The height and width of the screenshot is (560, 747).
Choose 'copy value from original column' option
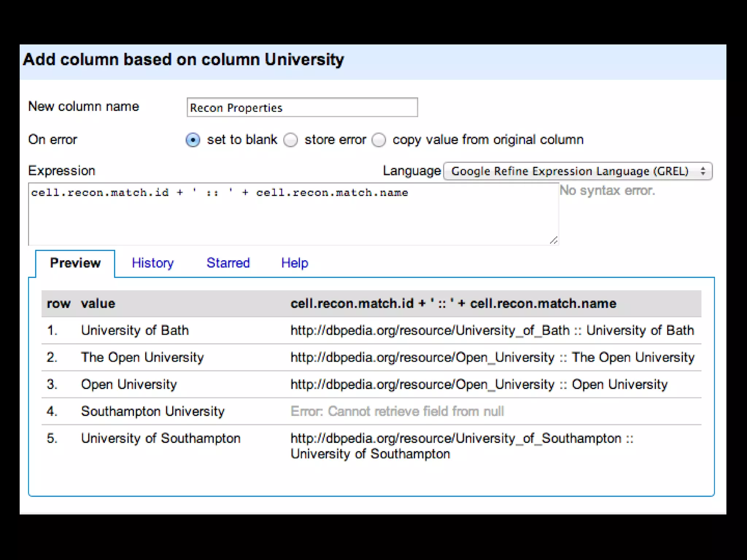pos(379,140)
